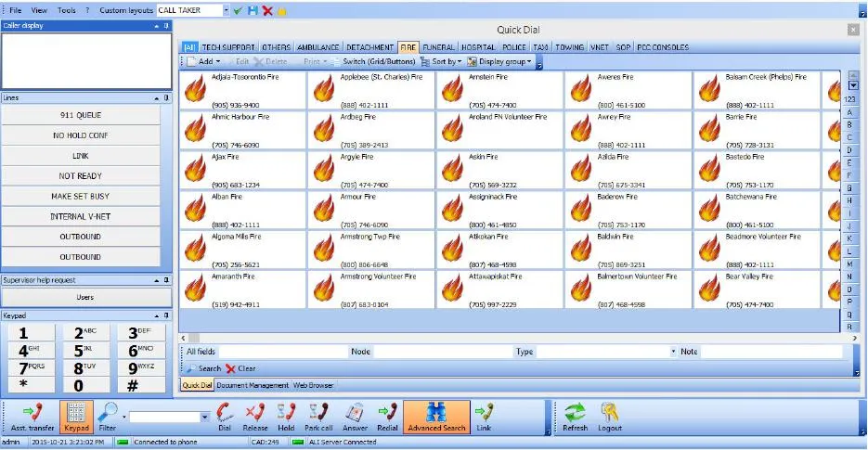Collapse the Caller display panel

pyautogui.click(x=157, y=26)
